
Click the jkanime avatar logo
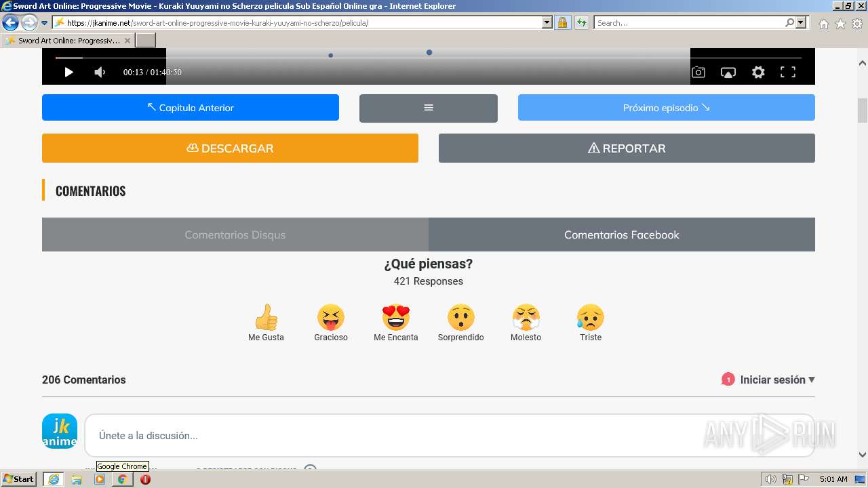coord(60,431)
